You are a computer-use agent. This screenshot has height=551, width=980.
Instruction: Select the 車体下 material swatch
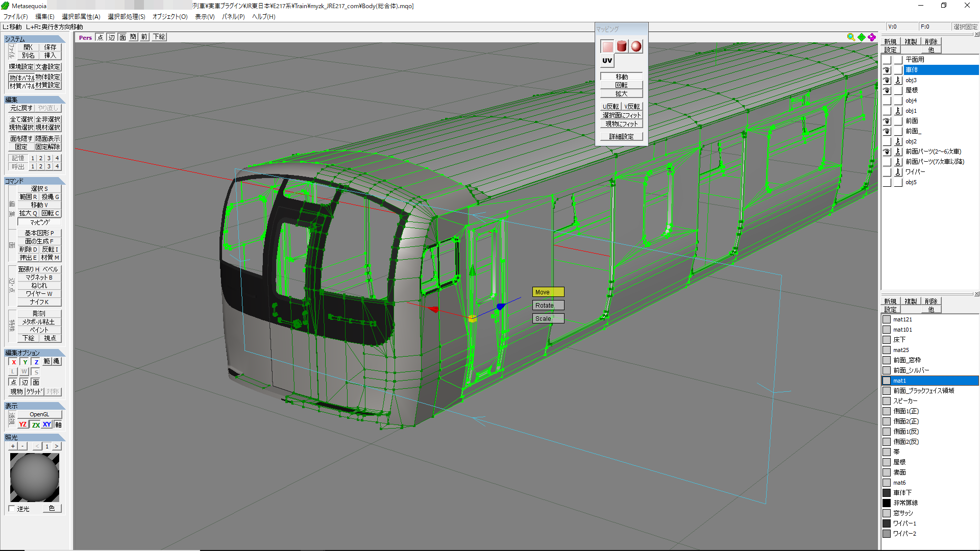[x=887, y=493]
